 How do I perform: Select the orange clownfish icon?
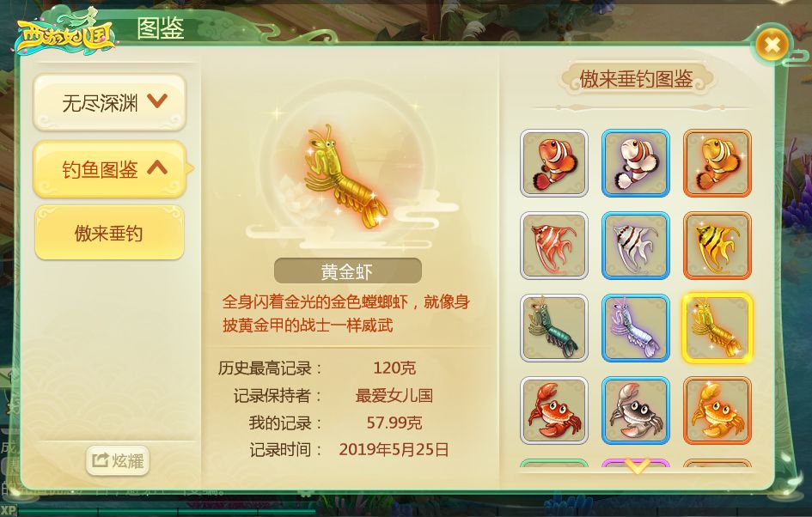click(x=553, y=163)
